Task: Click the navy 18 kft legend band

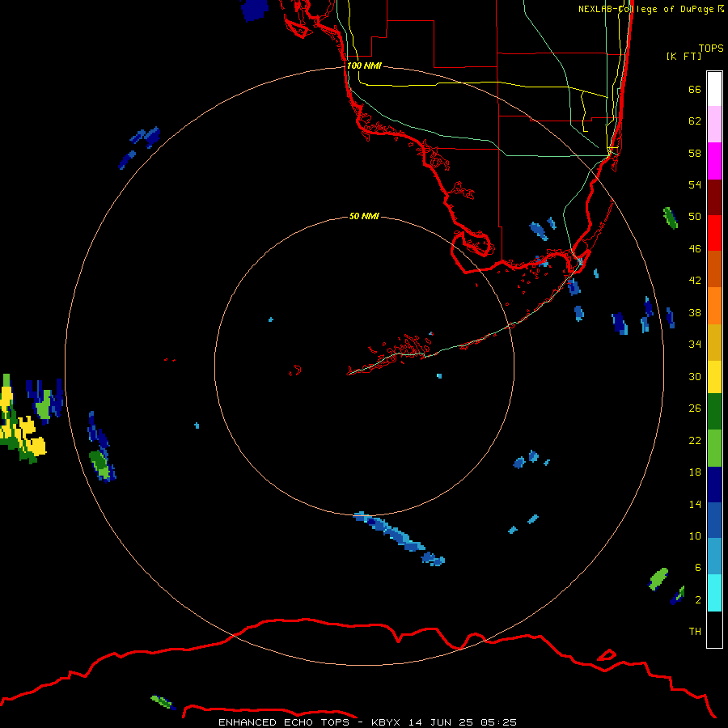Action: point(714,485)
